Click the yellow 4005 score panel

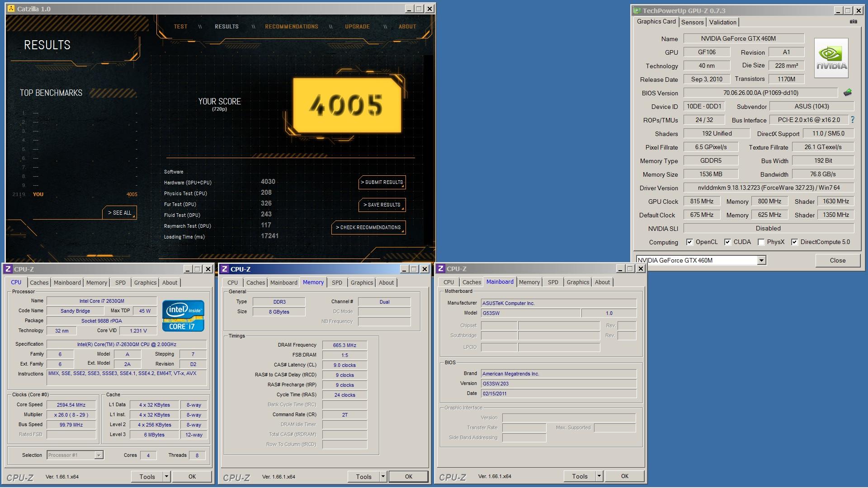point(347,105)
